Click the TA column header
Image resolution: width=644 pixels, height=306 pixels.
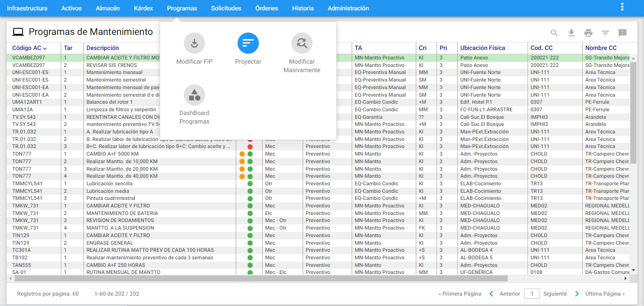[358, 48]
